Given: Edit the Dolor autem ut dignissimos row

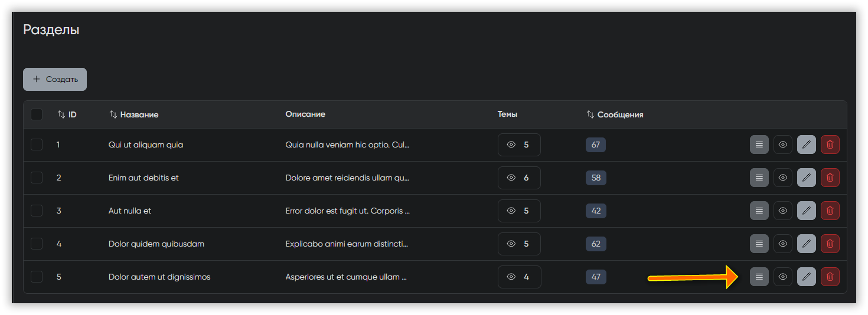Looking at the screenshot, I should tap(806, 277).
